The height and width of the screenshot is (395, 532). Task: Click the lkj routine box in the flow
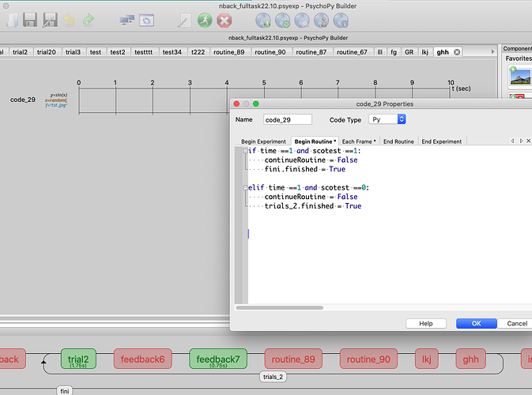[x=427, y=359]
